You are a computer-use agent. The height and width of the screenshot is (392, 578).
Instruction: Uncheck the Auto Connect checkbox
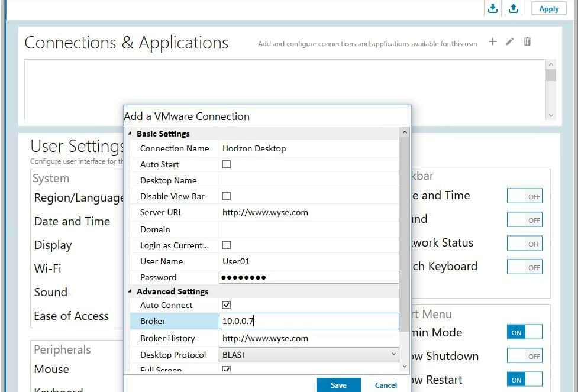click(227, 304)
